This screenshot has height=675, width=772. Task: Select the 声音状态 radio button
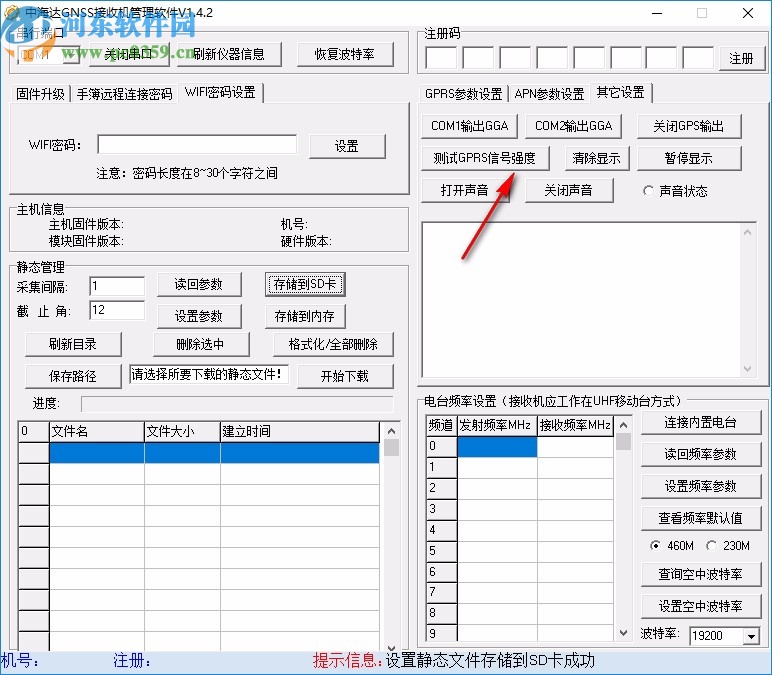(x=648, y=191)
